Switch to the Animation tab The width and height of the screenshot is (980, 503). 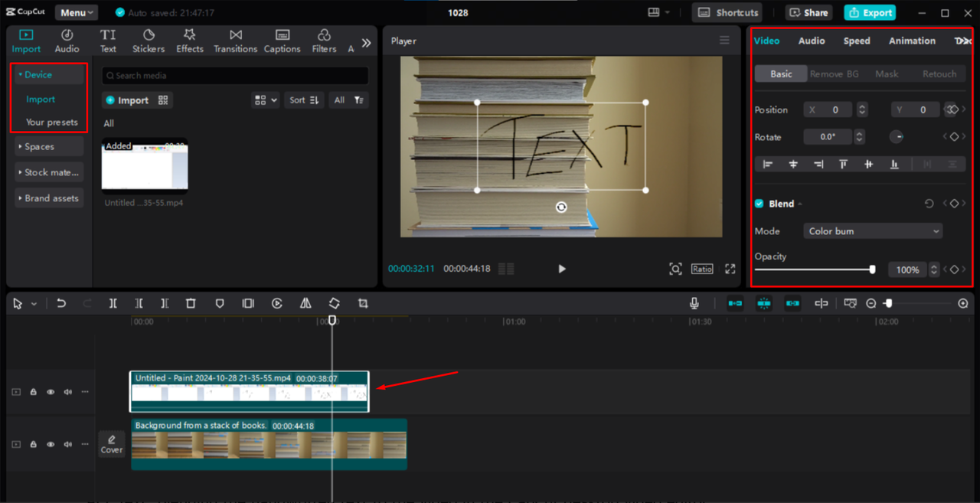point(912,41)
